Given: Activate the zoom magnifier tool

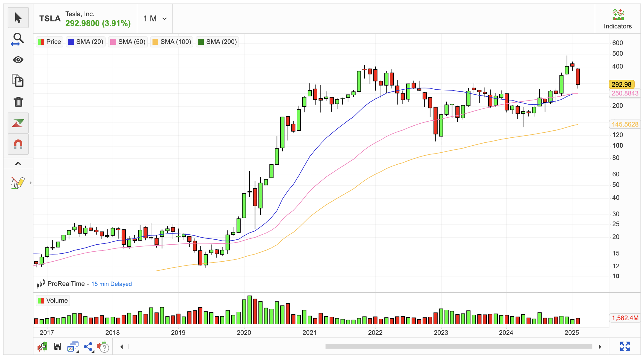Looking at the screenshot, I should [18, 39].
